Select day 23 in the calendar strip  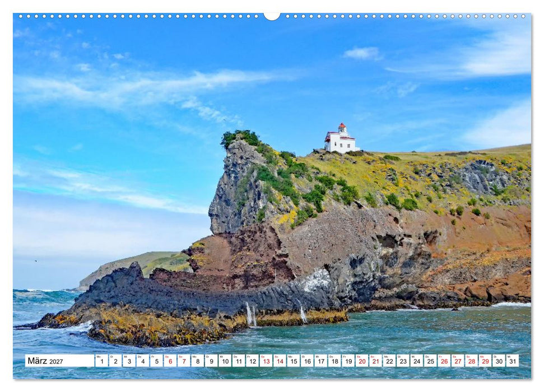(403, 361)
